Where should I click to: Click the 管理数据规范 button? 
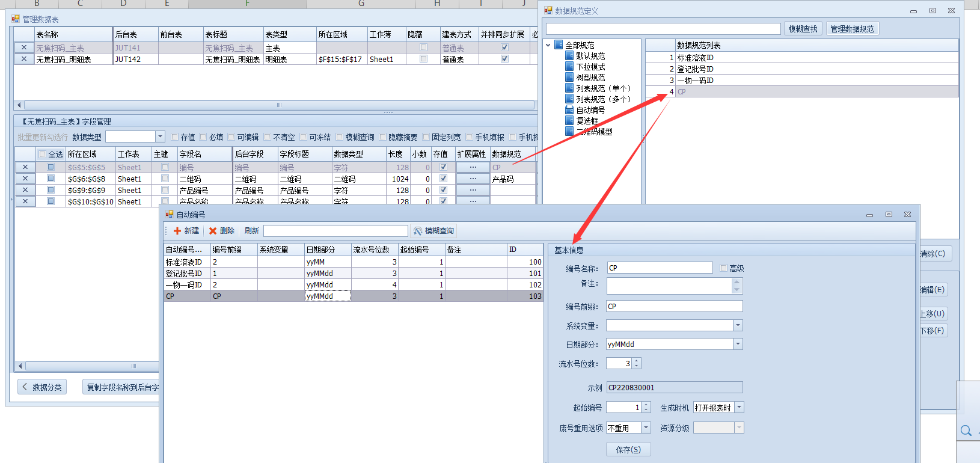[852, 29]
